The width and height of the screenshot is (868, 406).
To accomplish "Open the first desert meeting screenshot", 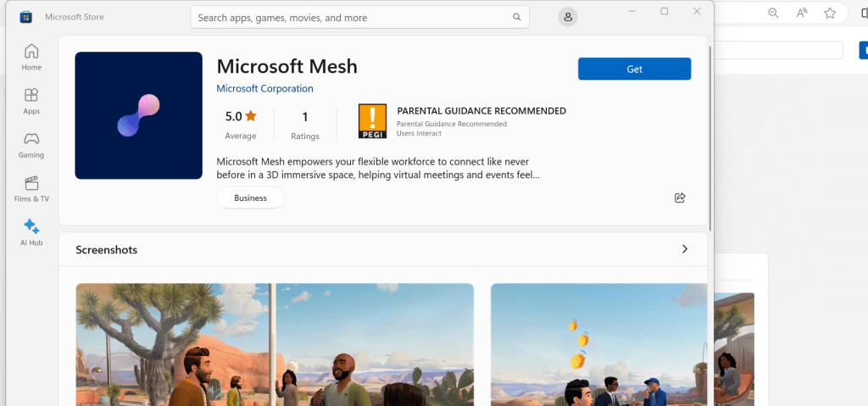I will (275, 344).
